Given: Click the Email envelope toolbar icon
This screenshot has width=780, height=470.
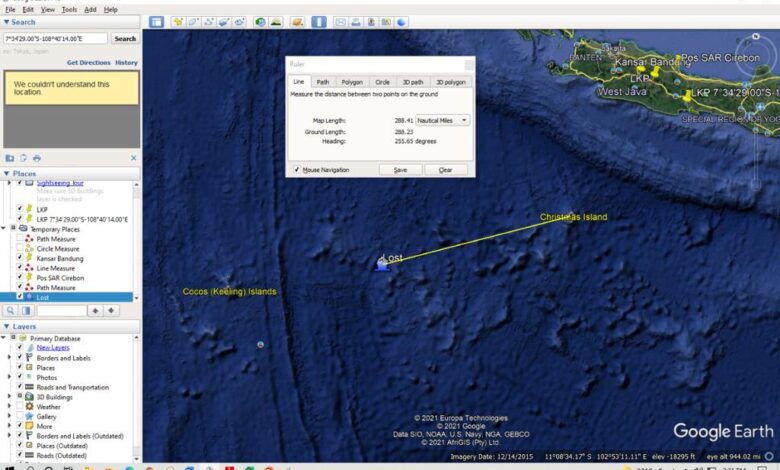Looking at the screenshot, I should click(340, 22).
